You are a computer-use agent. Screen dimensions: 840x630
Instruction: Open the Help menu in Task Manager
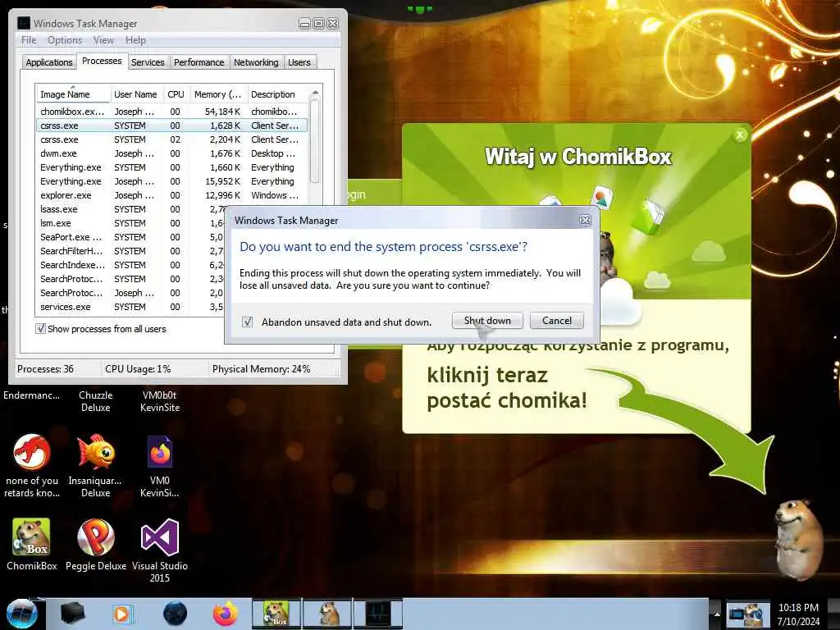(x=135, y=40)
